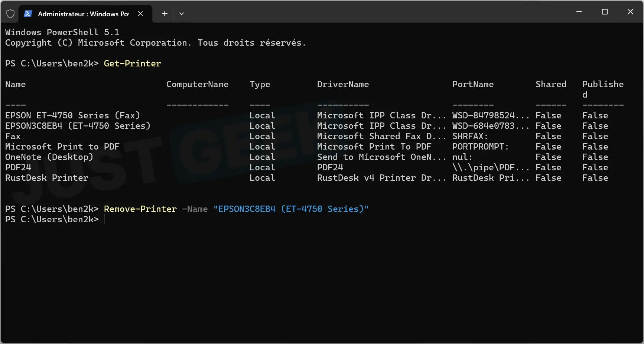This screenshot has width=644, height=344.
Task: Click the OneNote (Desktop) printer name
Action: point(49,157)
